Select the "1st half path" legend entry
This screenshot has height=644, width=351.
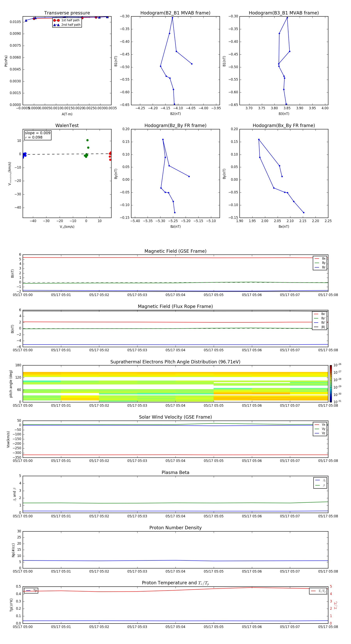tap(67, 20)
